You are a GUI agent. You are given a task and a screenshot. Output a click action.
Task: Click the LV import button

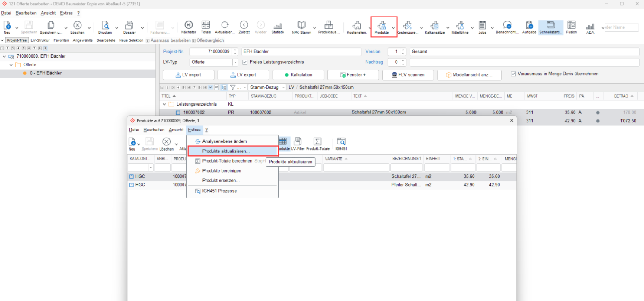pos(188,75)
